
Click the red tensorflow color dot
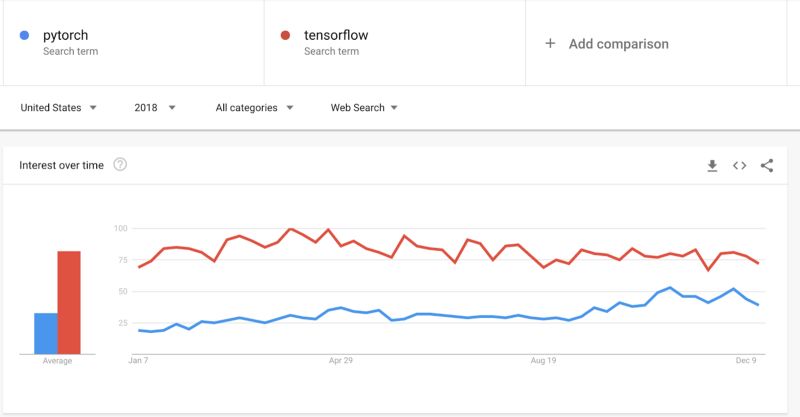click(x=285, y=35)
